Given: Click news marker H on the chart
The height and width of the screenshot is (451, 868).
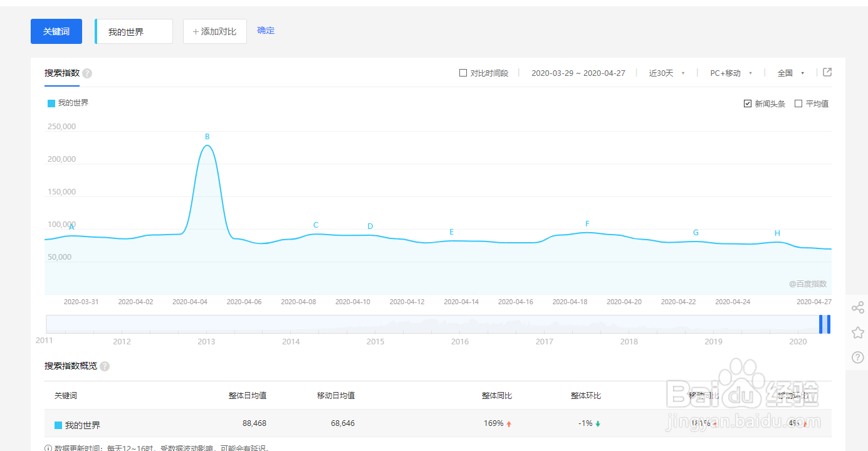Looking at the screenshot, I should [x=777, y=233].
